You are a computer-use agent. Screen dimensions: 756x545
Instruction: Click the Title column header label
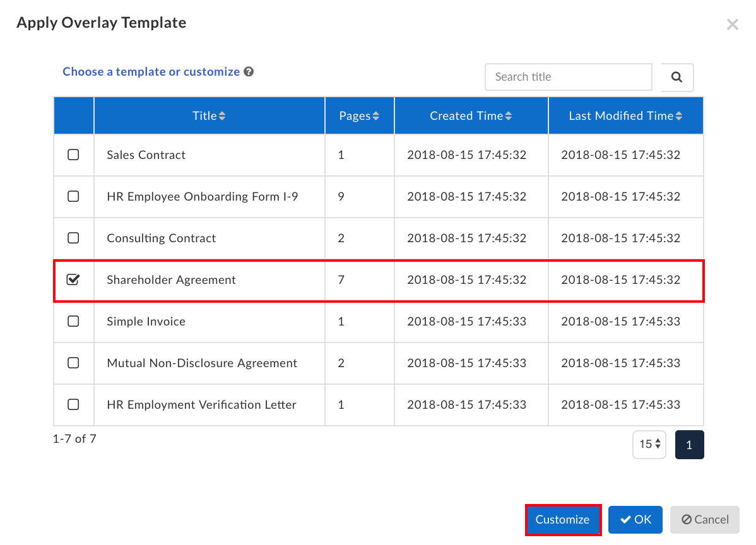pyautogui.click(x=205, y=116)
